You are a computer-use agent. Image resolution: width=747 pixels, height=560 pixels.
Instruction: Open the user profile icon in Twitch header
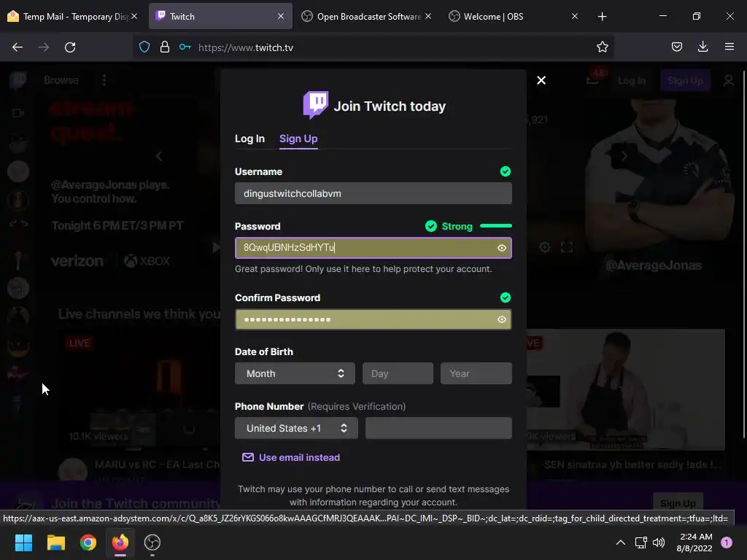click(729, 80)
